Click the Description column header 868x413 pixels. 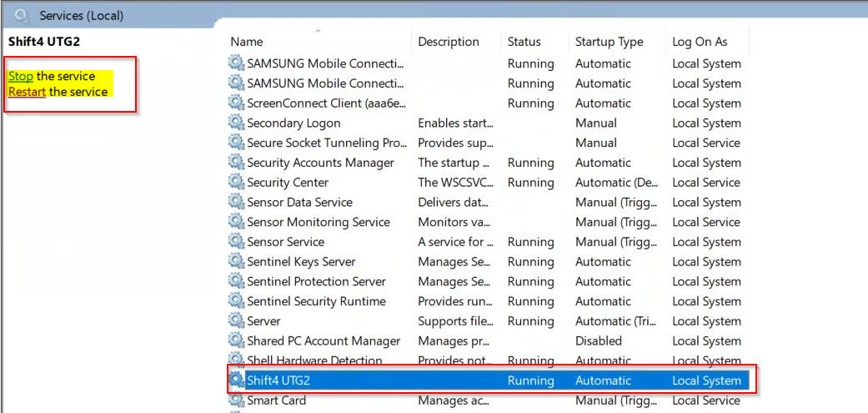pyautogui.click(x=449, y=42)
